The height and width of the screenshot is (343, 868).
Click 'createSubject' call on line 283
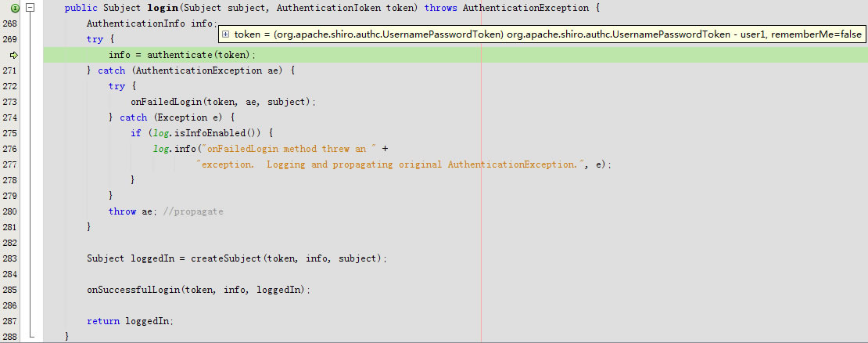pyautogui.click(x=227, y=258)
